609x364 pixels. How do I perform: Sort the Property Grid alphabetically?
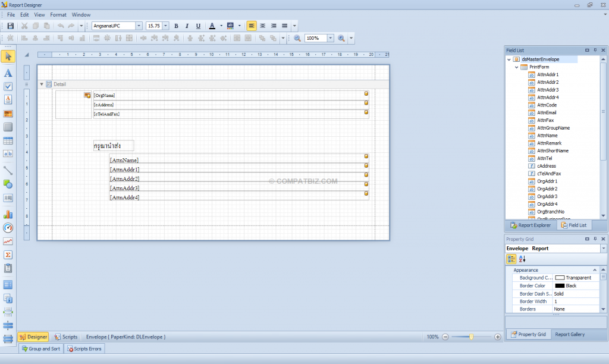[522, 259]
